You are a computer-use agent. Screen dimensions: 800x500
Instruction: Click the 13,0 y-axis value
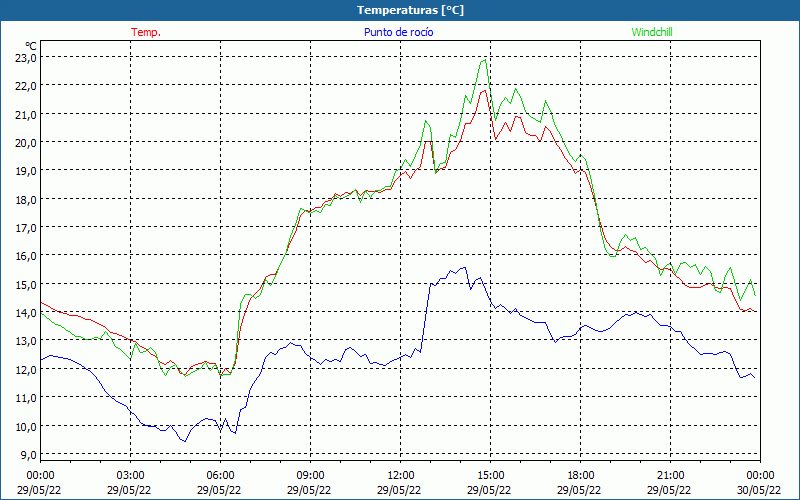pyautogui.click(x=26, y=341)
